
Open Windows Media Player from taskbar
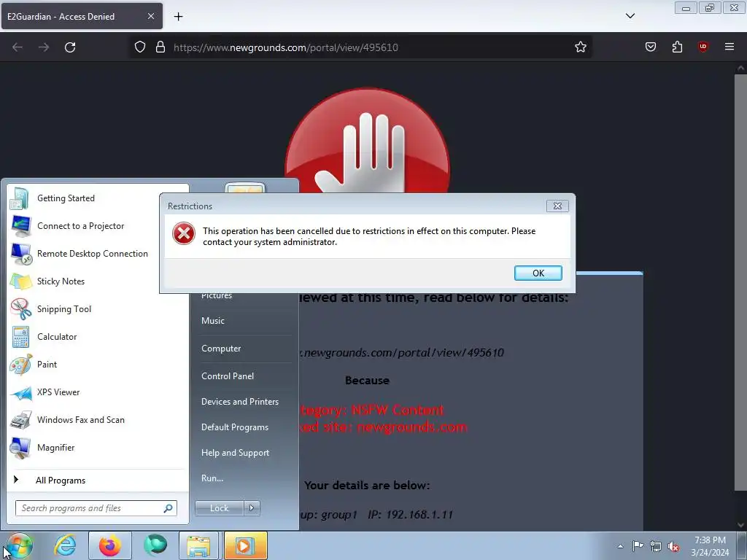(x=244, y=545)
